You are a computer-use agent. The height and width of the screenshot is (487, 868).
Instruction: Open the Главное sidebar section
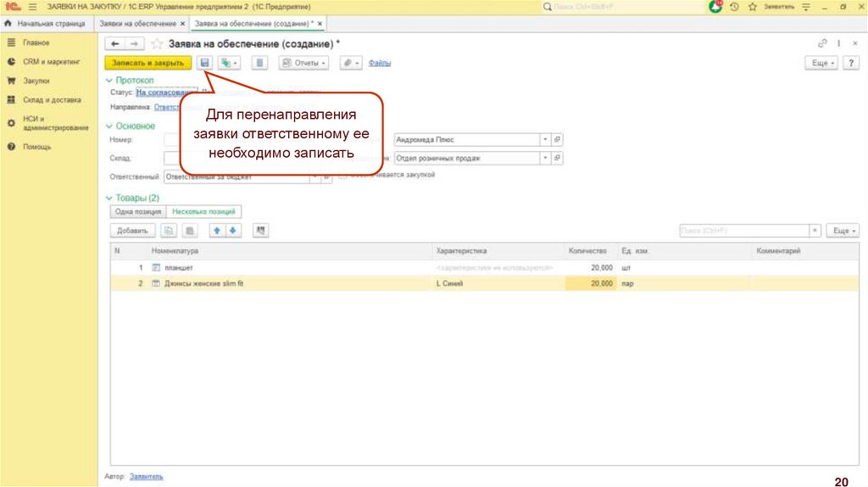click(36, 42)
